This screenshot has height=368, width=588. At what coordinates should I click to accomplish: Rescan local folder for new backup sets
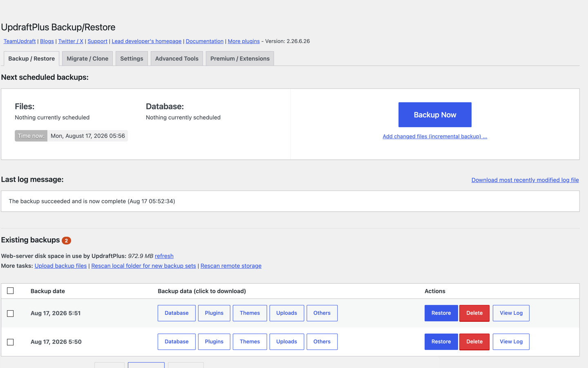coord(144,266)
